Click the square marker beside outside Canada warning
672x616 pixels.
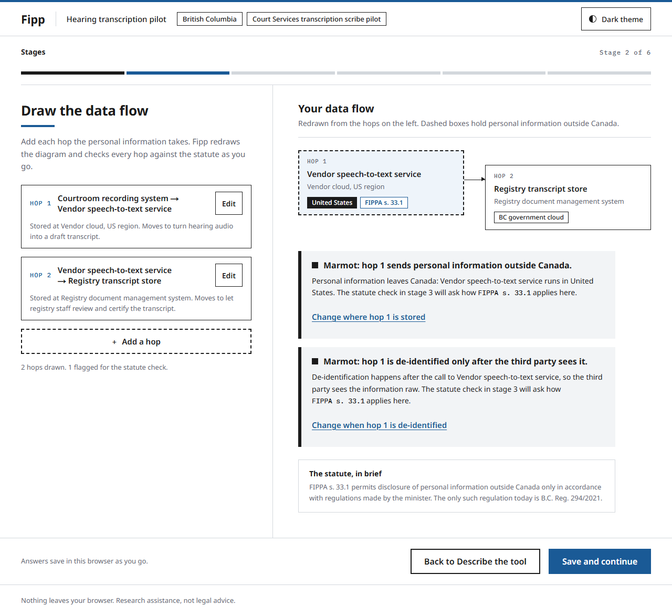coord(315,265)
